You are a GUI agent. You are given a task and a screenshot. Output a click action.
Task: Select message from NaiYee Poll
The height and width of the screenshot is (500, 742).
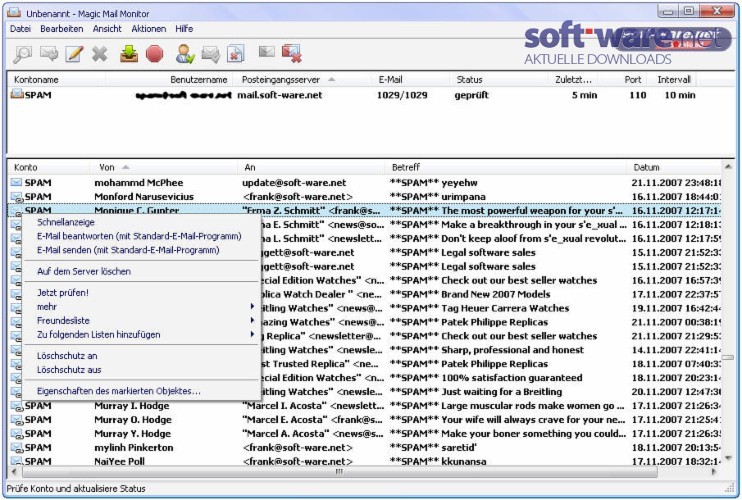point(364,461)
